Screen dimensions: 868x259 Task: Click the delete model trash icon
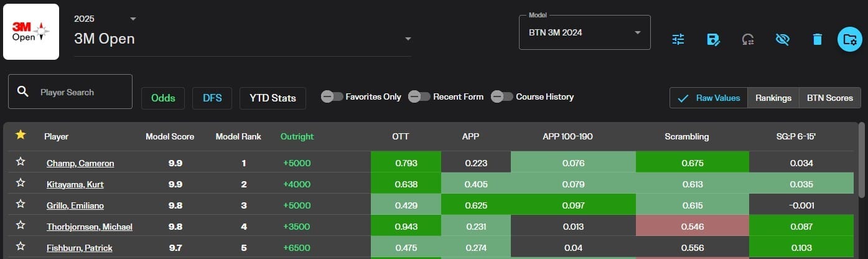[818, 39]
